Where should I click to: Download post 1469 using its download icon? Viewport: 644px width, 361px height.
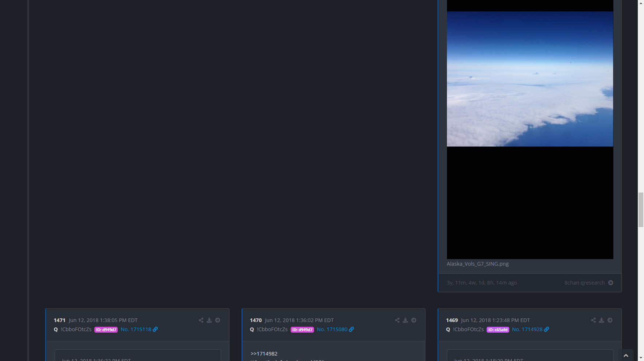pyautogui.click(x=601, y=320)
